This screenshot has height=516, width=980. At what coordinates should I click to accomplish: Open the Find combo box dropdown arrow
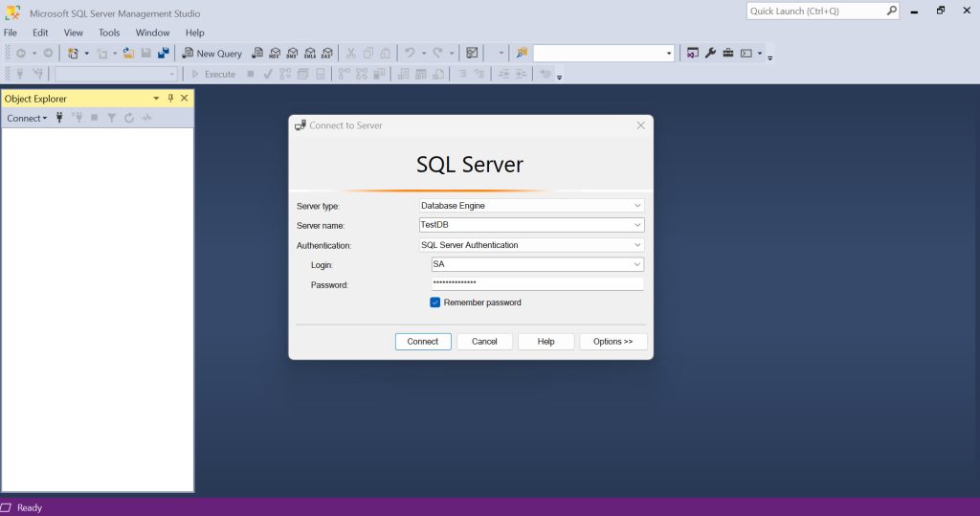tap(669, 54)
